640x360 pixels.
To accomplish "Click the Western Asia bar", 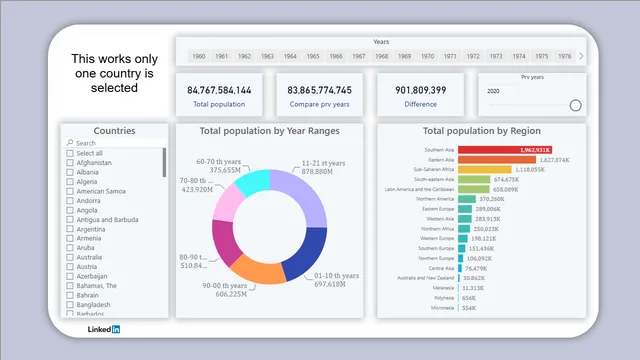I will click(x=465, y=219).
